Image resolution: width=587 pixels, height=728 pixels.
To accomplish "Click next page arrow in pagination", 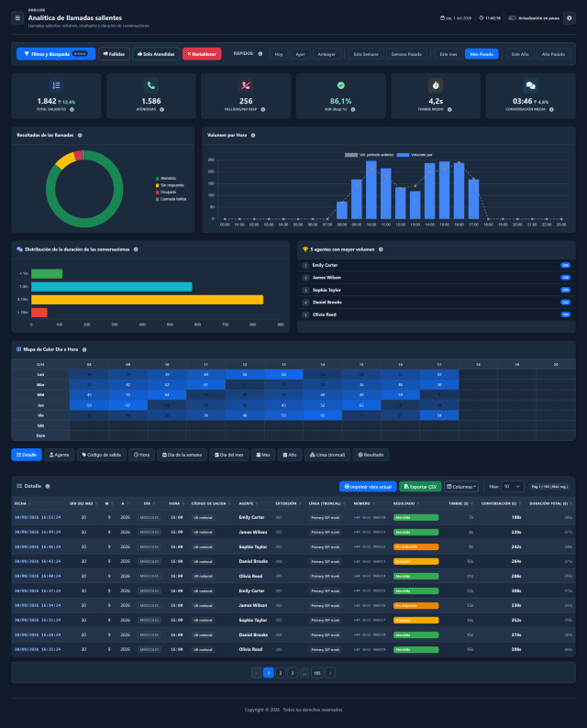I will point(330,673).
